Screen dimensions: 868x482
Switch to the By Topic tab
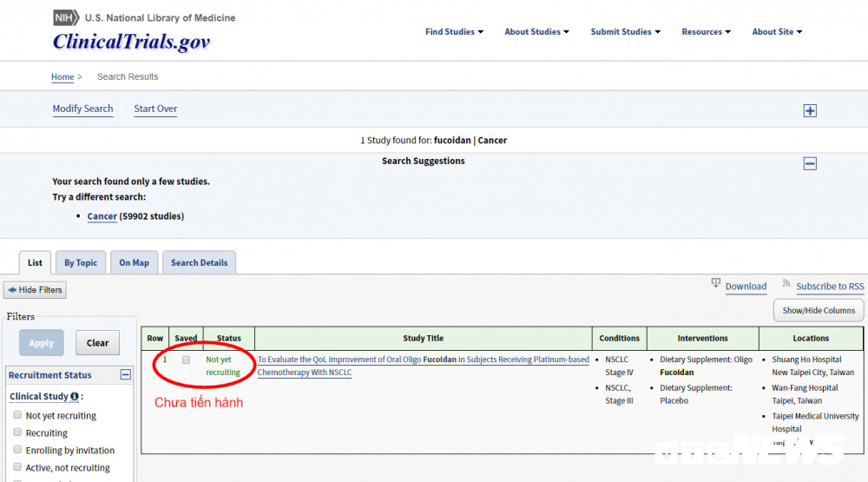point(81,263)
